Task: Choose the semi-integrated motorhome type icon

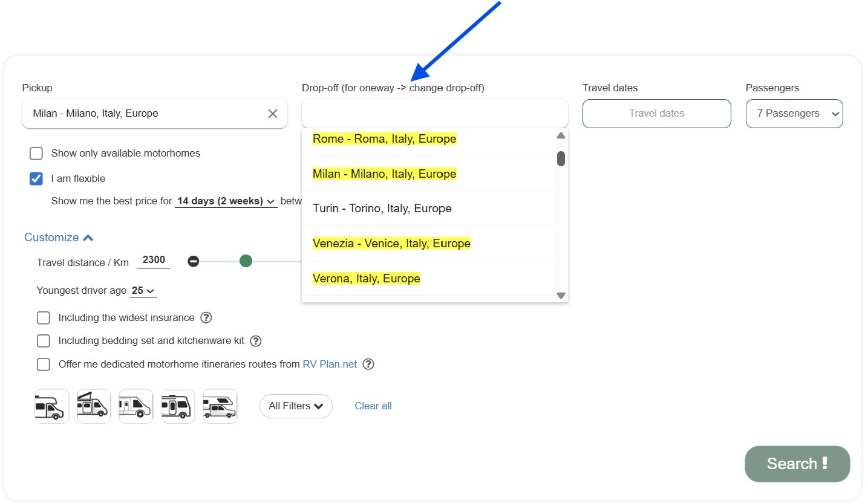Action: pos(136,406)
